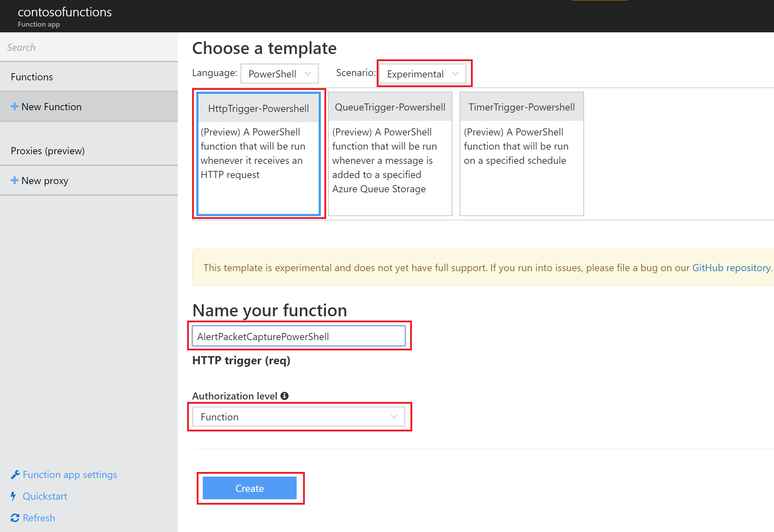Click the plus icon beside New proxy
Image resolution: width=774 pixels, height=532 pixels.
pos(15,180)
